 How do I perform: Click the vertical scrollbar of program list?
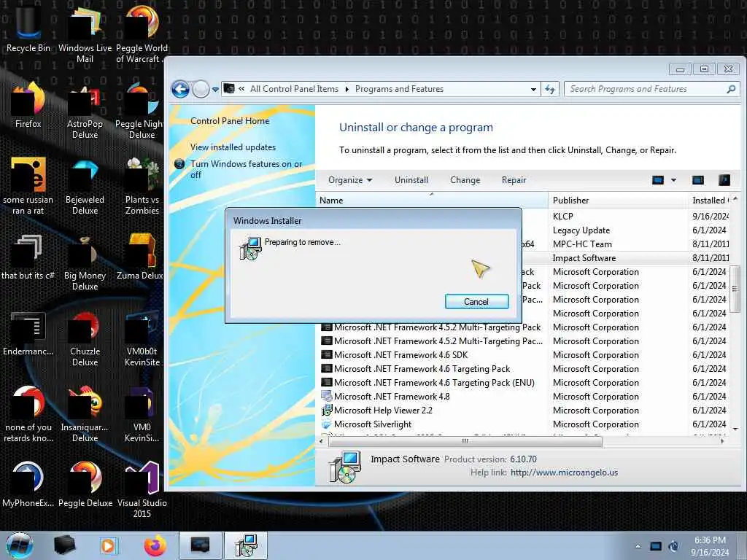point(735,289)
